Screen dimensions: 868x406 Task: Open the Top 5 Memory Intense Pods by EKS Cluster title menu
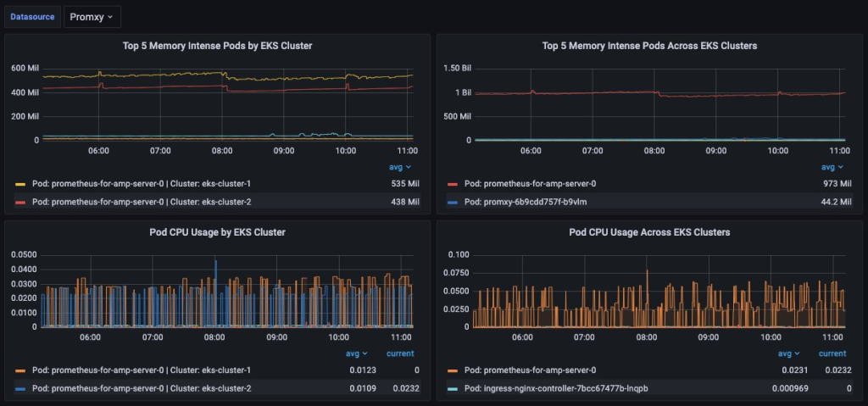(216, 45)
